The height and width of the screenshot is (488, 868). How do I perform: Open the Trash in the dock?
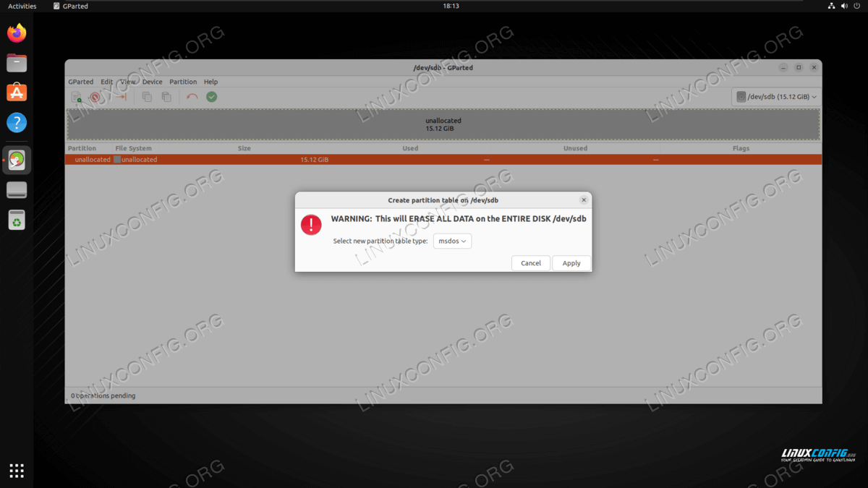tap(17, 220)
